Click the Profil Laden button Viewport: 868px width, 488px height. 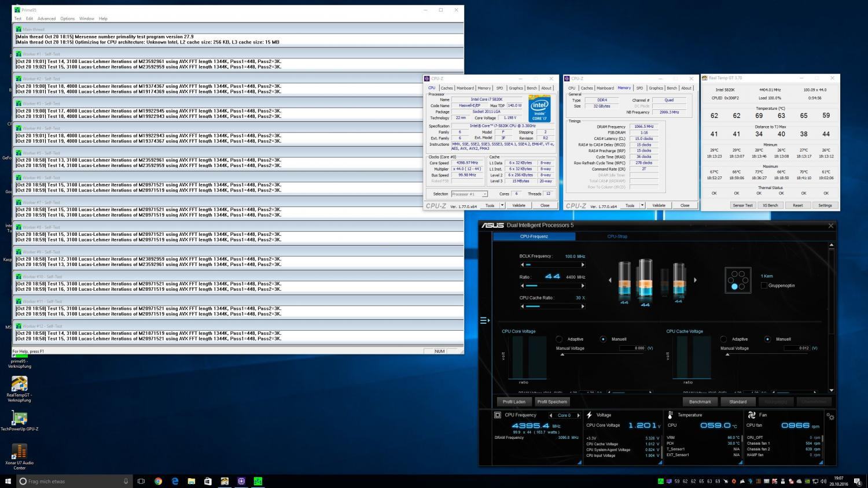(x=514, y=402)
